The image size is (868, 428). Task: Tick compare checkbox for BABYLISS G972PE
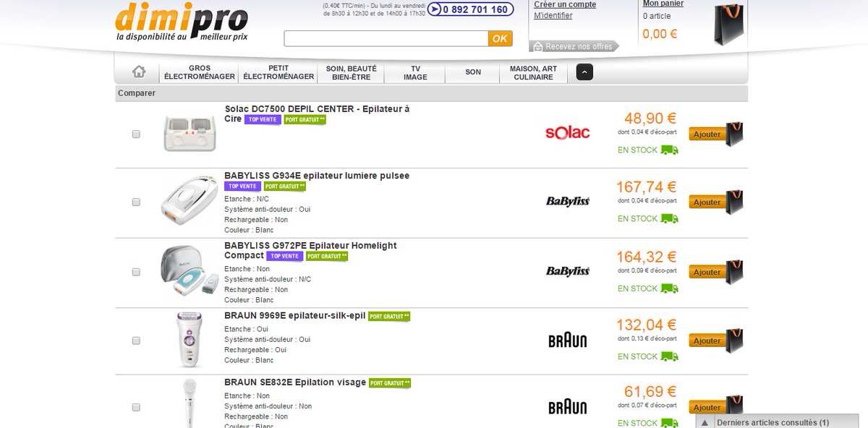click(136, 272)
